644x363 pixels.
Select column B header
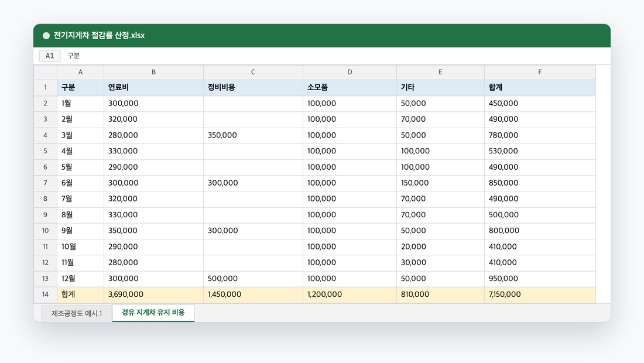point(153,72)
